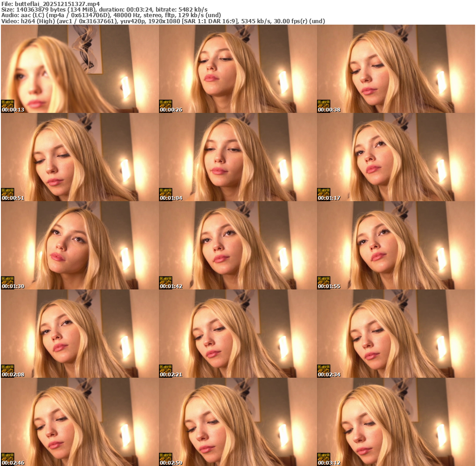Open the thumbnail at 00:01:42

pos(238,245)
